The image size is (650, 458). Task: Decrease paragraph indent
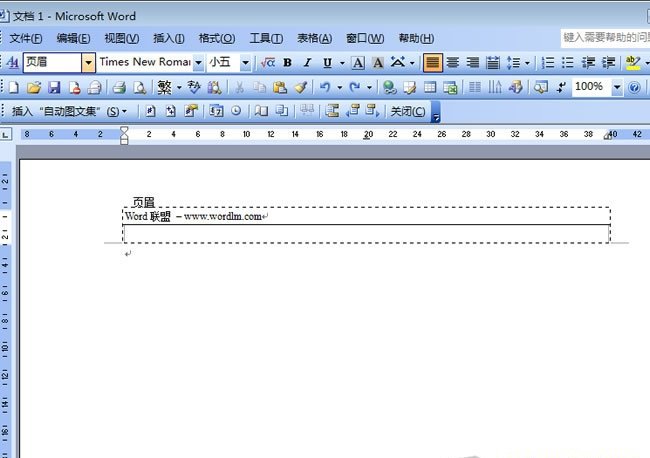588,63
